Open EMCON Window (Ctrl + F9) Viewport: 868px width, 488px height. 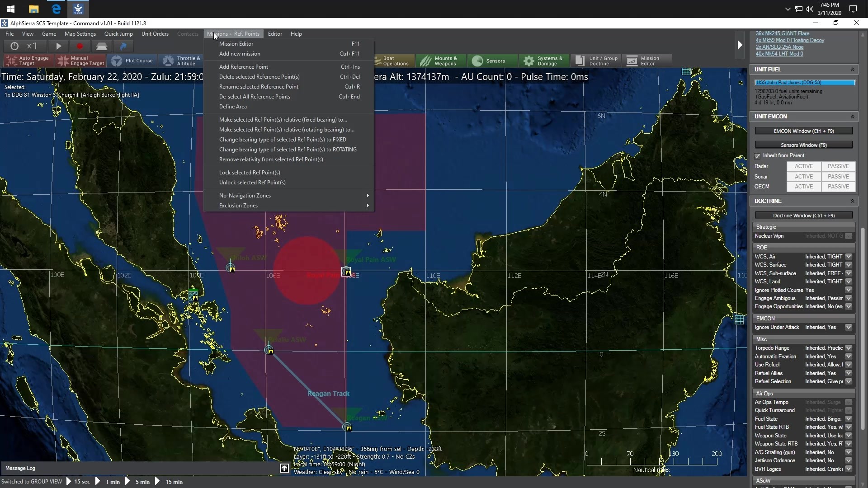804,131
